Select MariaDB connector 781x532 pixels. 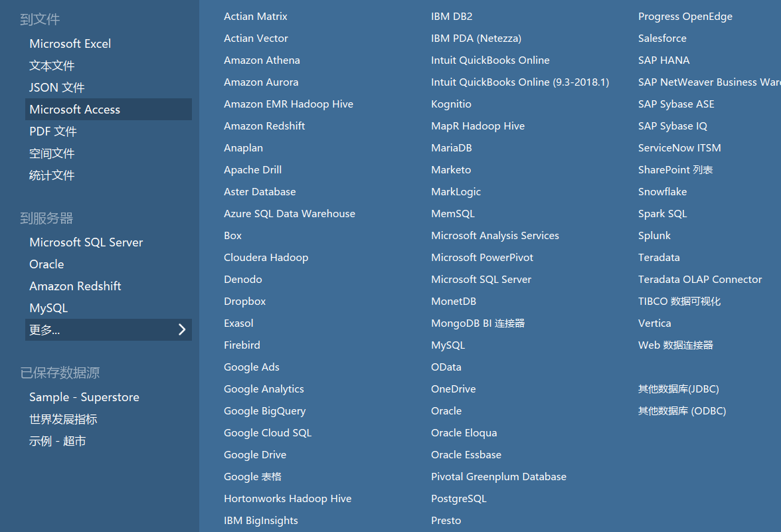pos(452,148)
